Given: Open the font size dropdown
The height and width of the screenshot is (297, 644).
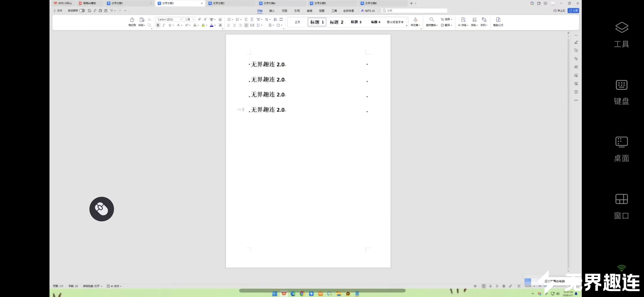Looking at the screenshot, I should click(193, 19).
